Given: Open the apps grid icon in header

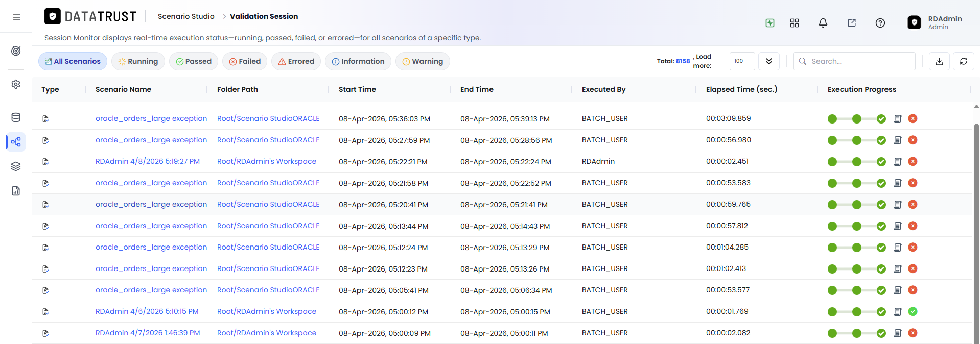Looking at the screenshot, I should pyautogui.click(x=795, y=23).
